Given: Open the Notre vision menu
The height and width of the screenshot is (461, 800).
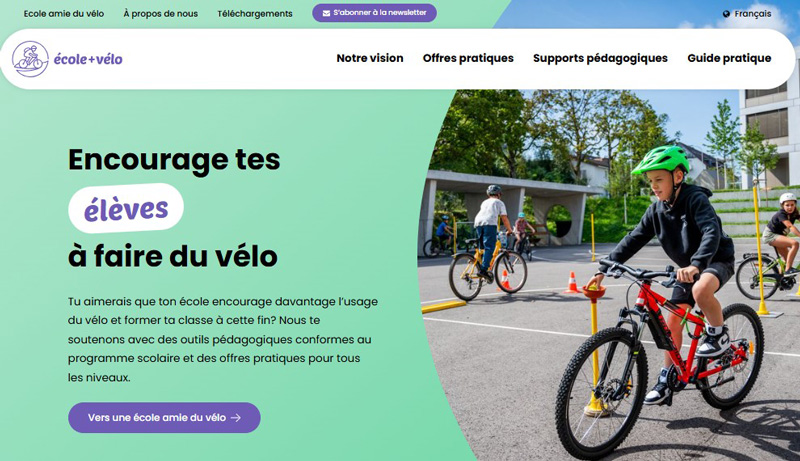Looking at the screenshot, I should 370,58.
